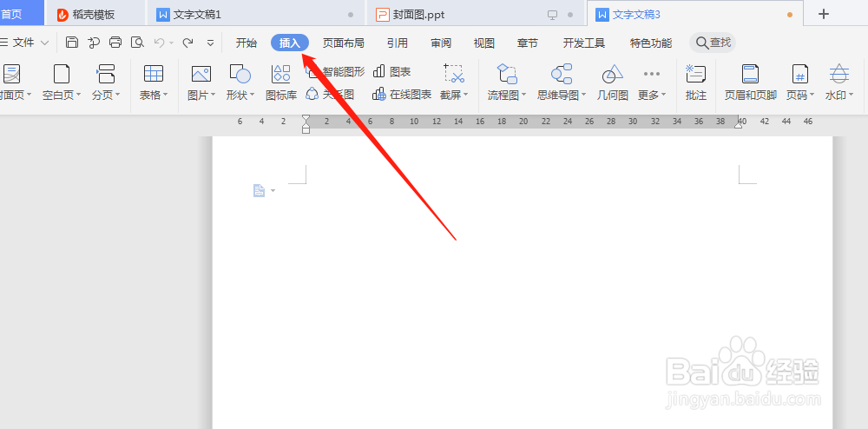868x429 pixels.
Task: Click the 思维导图 mind map icon
Action: [x=562, y=74]
